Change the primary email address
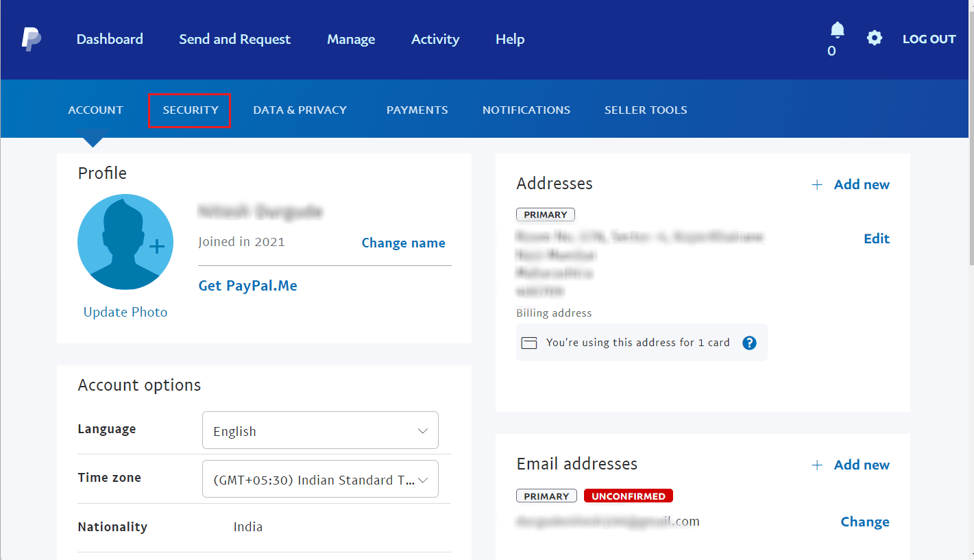Screen dimensions: 974x560 click(x=864, y=522)
